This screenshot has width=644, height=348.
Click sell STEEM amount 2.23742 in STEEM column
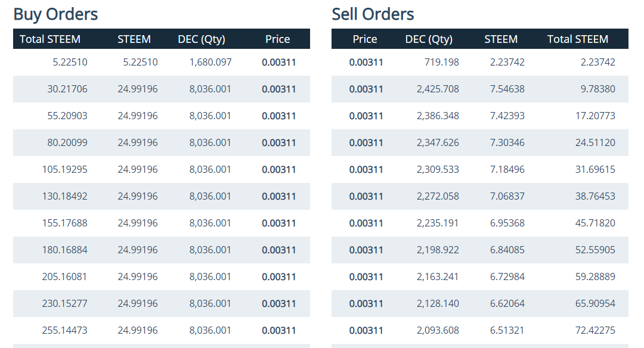tap(507, 62)
